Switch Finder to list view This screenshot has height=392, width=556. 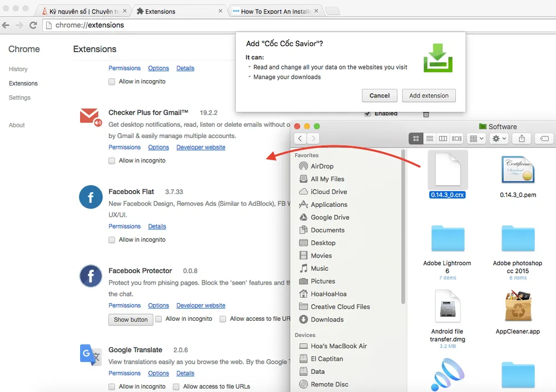(429, 138)
